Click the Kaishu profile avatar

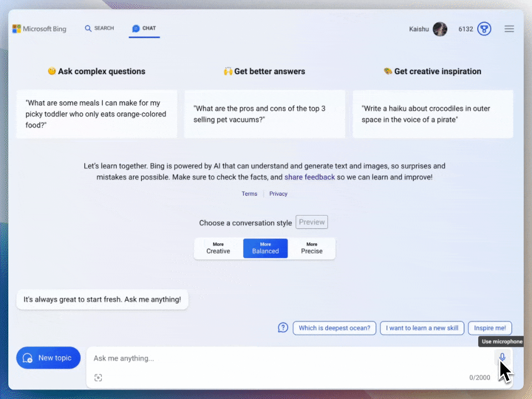point(440,29)
